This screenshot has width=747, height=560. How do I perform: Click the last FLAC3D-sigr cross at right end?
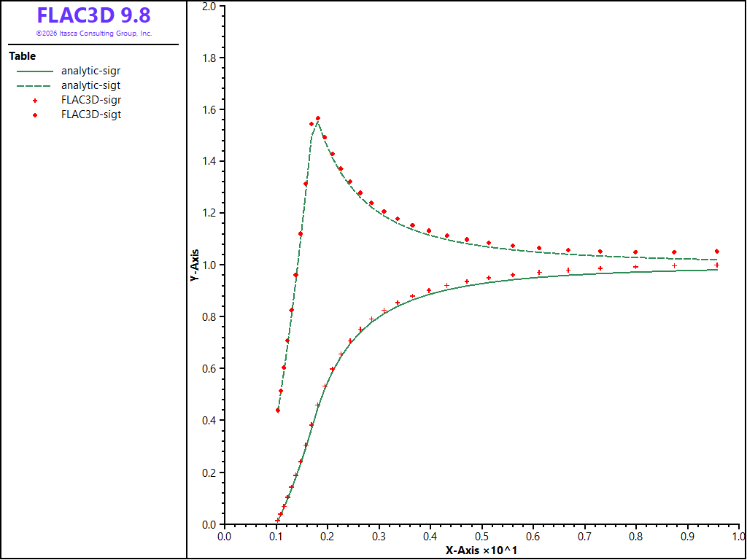716,265
